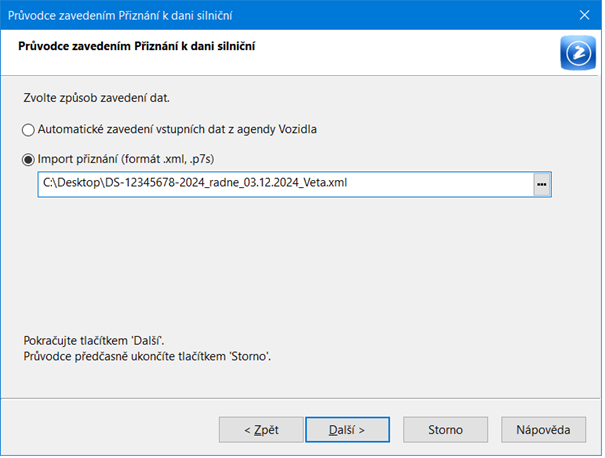Click the blue wizard logo icon

point(578,53)
